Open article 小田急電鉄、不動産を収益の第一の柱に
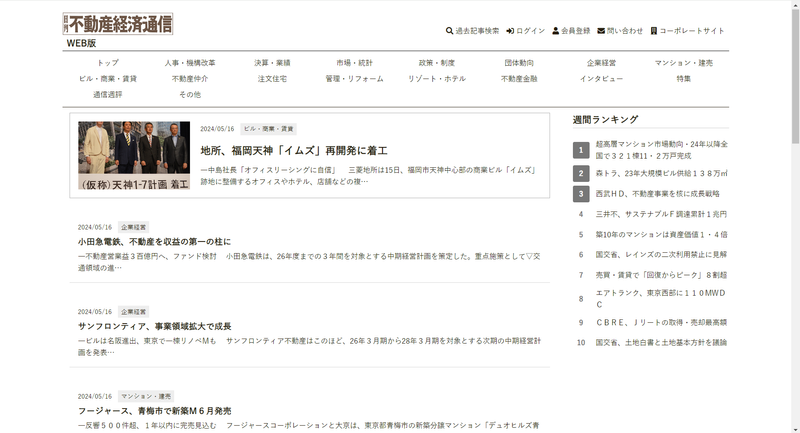The width and height of the screenshot is (800, 433). [154, 242]
